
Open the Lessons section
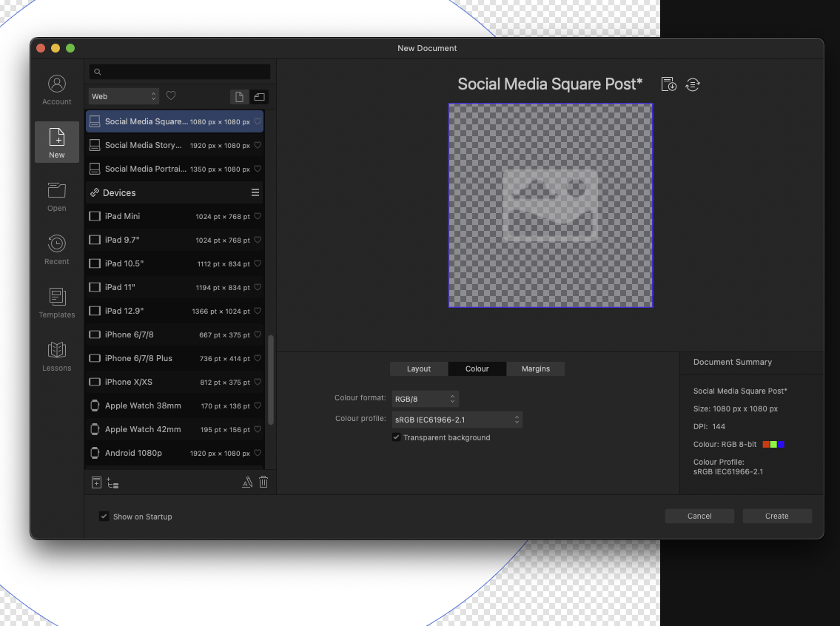[57, 356]
